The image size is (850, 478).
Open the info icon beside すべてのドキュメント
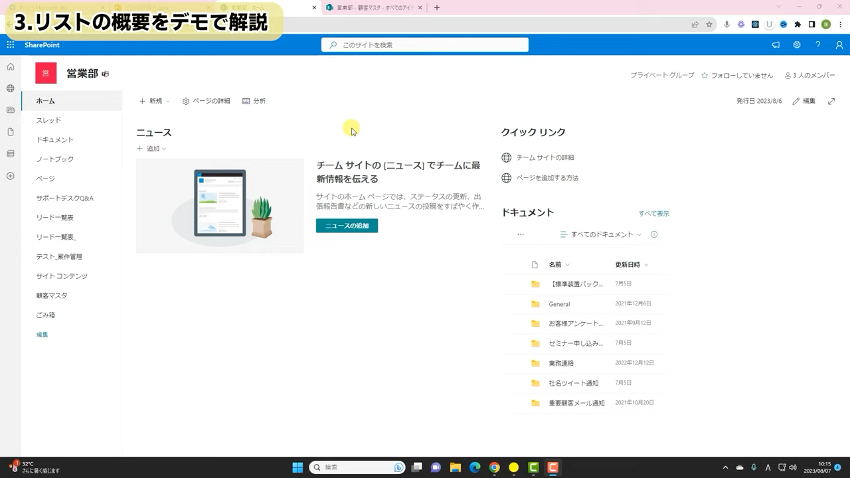point(654,234)
